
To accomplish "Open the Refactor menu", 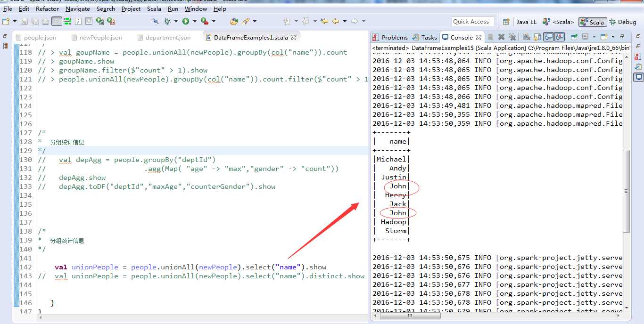I will 48,8.
